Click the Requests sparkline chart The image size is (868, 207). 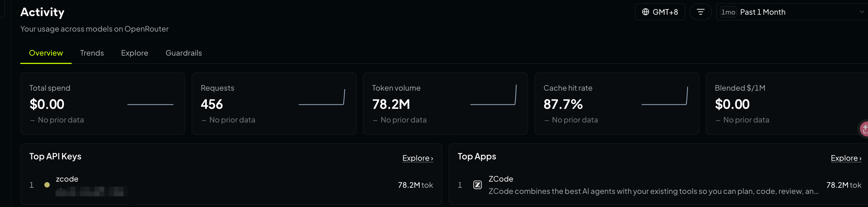[x=321, y=97]
